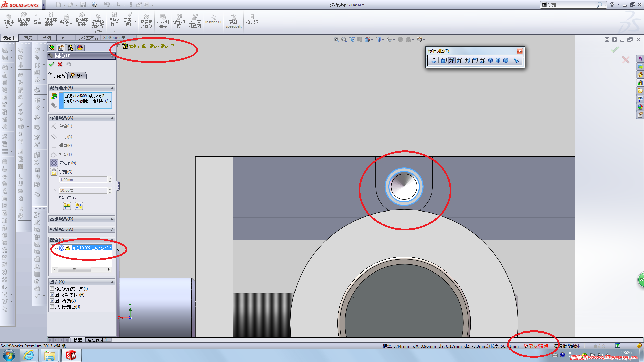644x362 pixels.
Task: Select the 模型 (Model) bottom tab
Action: click(x=77, y=340)
